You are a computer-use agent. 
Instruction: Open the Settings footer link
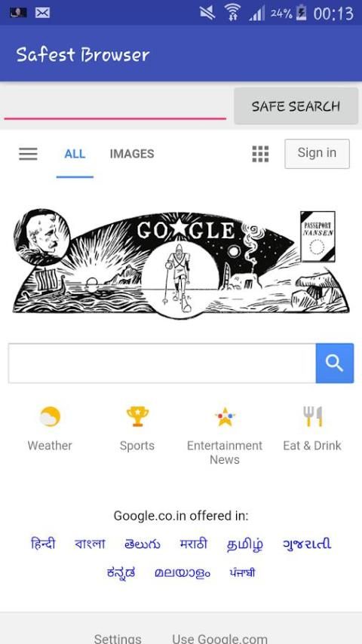click(118, 639)
